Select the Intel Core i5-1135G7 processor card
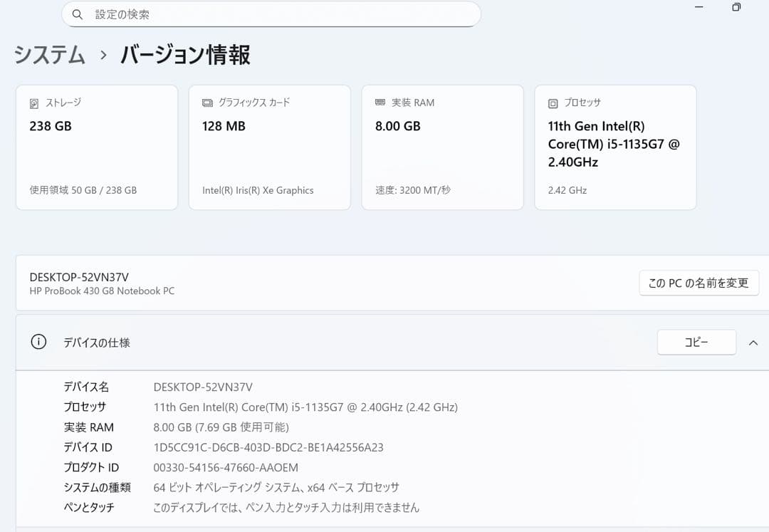This screenshot has width=769, height=532. click(614, 147)
